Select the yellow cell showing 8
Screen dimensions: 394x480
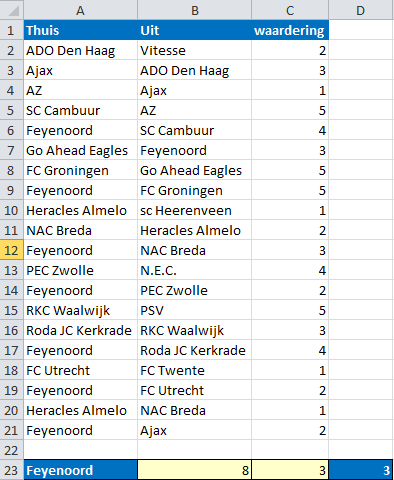[194, 470]
